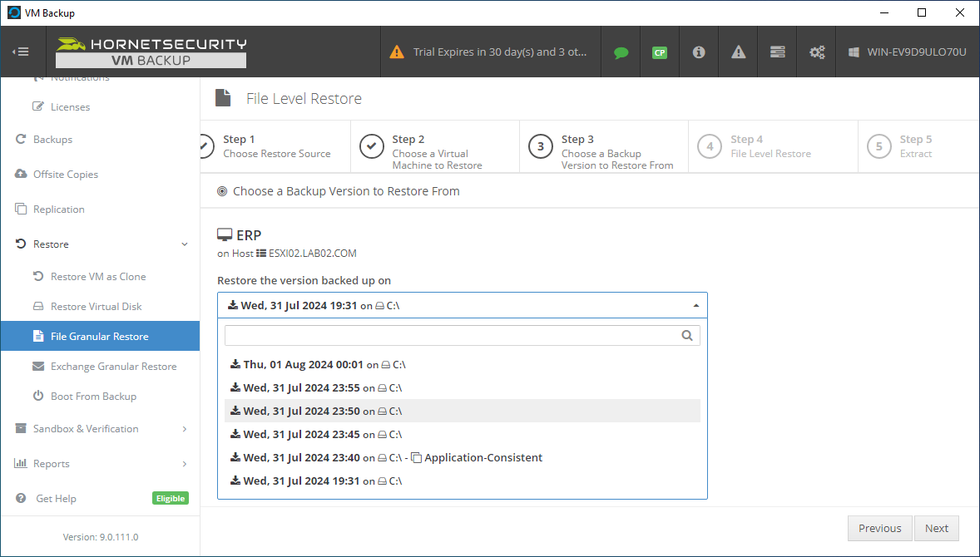Select version Wed, 31 Jul 2024 23:45
Screen dimensions: 980x557
(463, 434)
